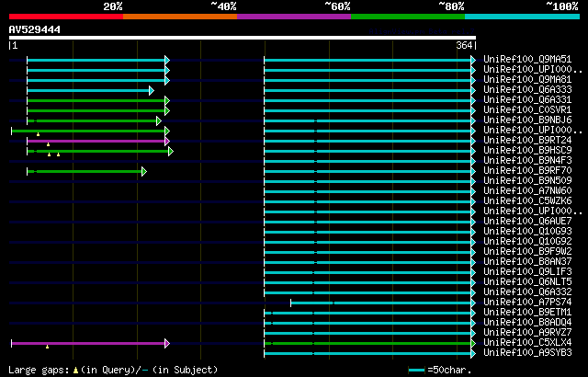Click the purple arrowhead ending the C5XLX4 left segment

pos(167,343)
